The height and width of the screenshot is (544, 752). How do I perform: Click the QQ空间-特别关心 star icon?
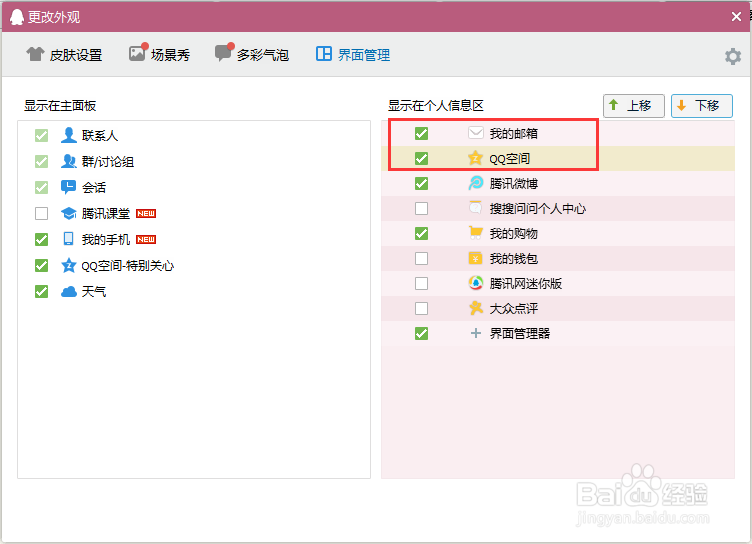[69, 265]
